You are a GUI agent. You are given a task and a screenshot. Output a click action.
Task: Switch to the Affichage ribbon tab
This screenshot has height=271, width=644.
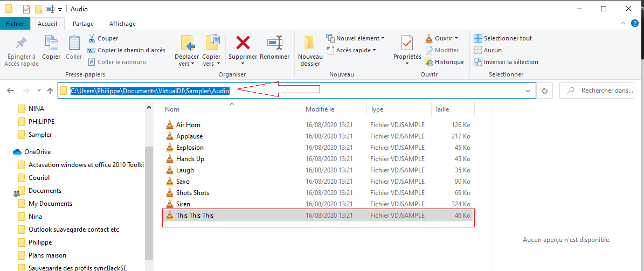tap(122, 24)
